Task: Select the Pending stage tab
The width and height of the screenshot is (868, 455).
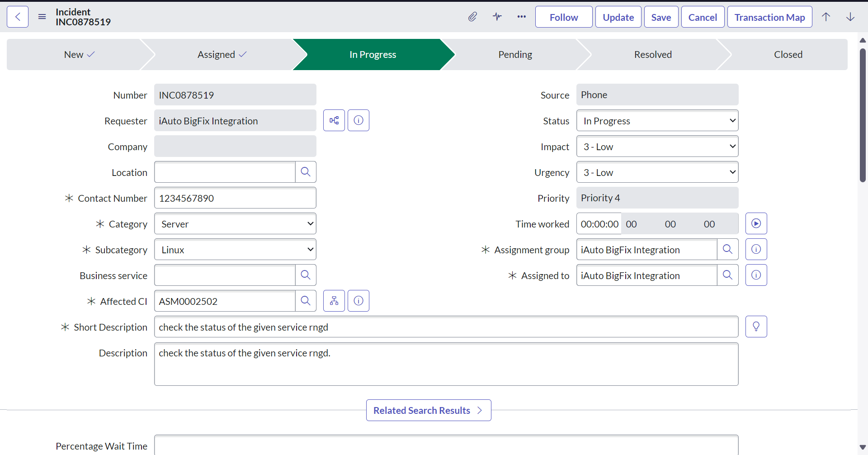Action: point(515,55)
